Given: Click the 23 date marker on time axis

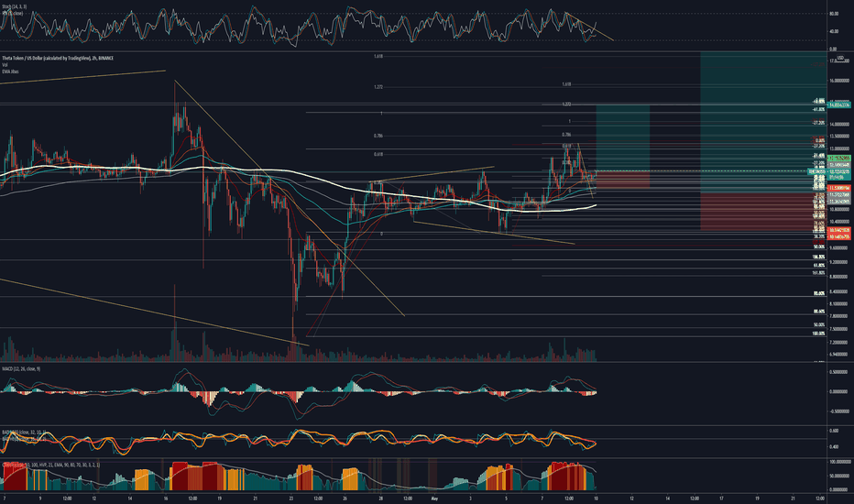Looking at the screenshot, I should click(290, 498).
